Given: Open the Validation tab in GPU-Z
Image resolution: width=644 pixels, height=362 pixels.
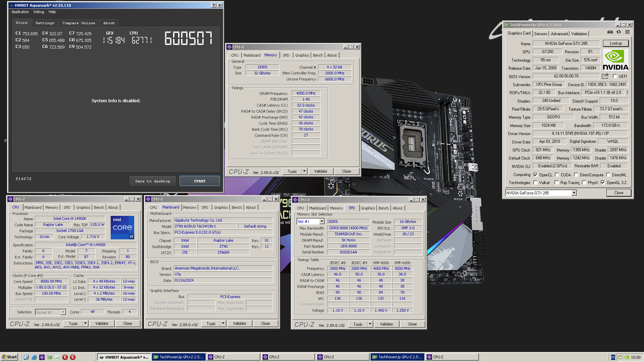Looking at the screenshot, I should 579,34.
